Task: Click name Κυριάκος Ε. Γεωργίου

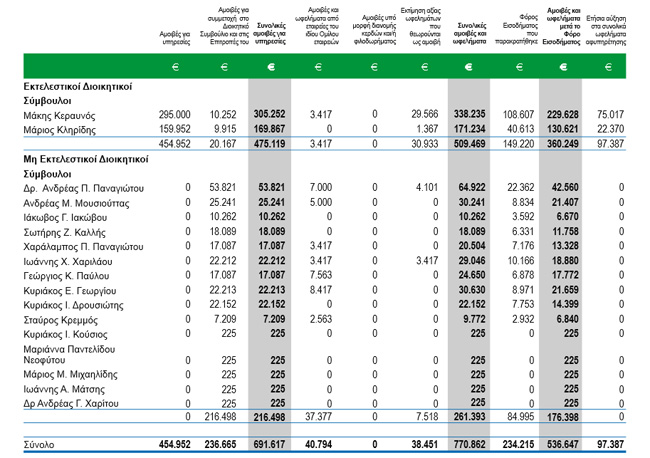Action: pos(70,291)
